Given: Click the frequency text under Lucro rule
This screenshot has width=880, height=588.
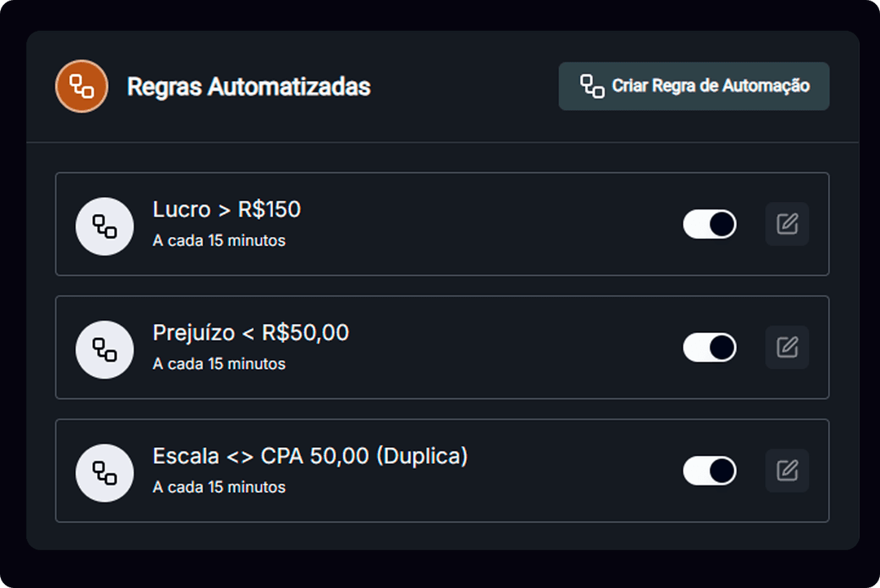Looking at the screenshot, I should (x=218, y=241).
